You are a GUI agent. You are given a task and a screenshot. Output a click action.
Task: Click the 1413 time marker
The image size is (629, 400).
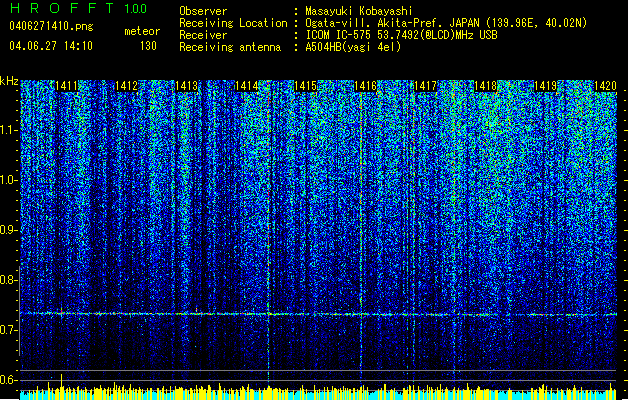[x=187, y=86]
